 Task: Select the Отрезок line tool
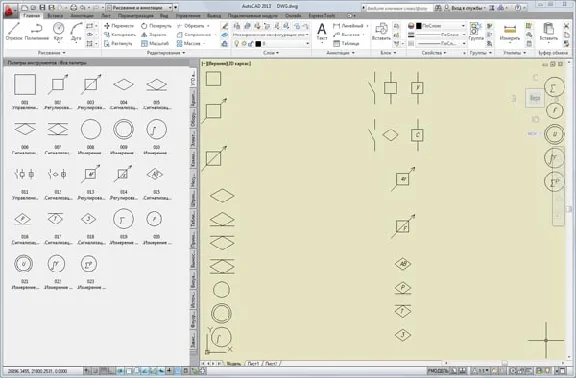click(x=14, y=31)
